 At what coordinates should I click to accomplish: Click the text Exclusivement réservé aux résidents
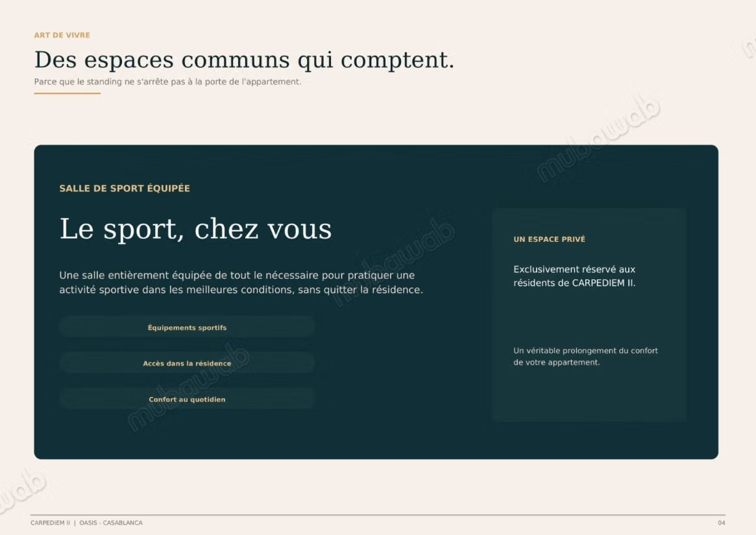[x=574, y=276]
